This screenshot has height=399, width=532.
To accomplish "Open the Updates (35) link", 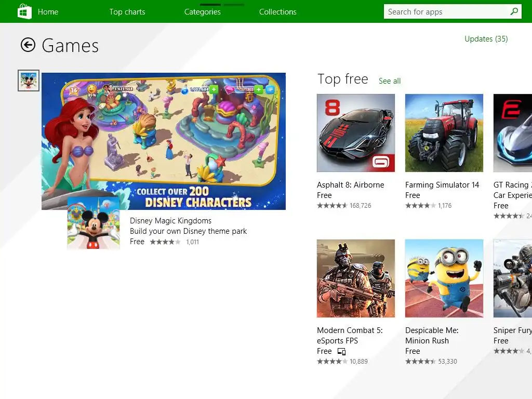I will click(486, 39).
